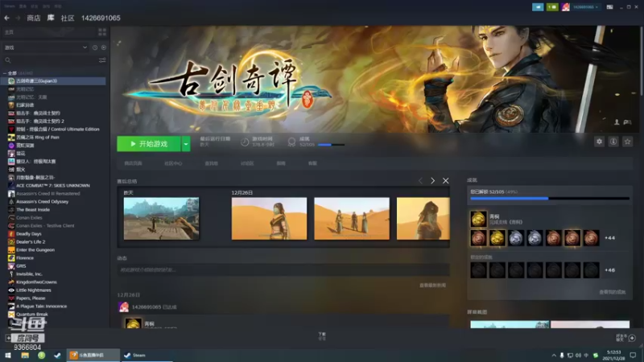Sort library by recent activity clock icon
This screenshot has width=644, height=362.
[x=95, y=47]
